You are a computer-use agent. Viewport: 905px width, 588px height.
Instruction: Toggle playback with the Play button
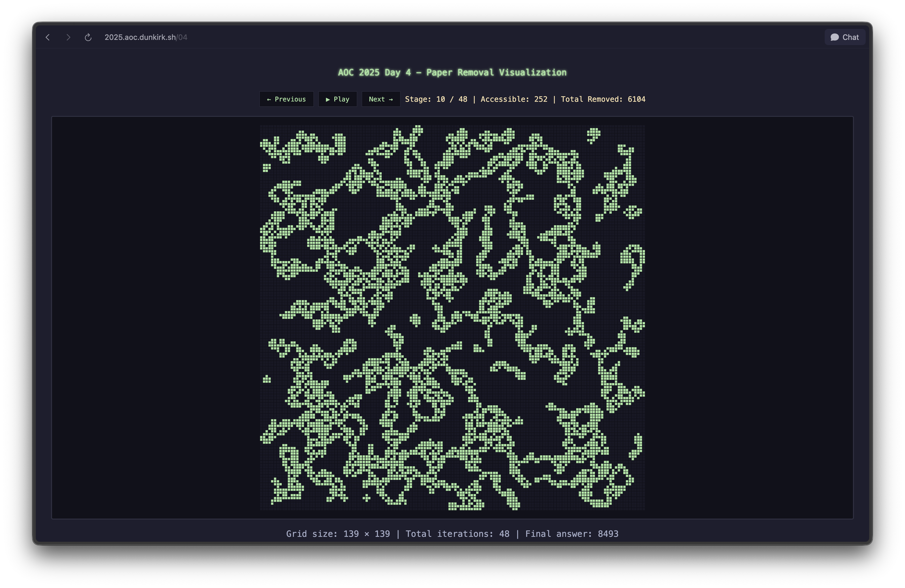point(337,99)
